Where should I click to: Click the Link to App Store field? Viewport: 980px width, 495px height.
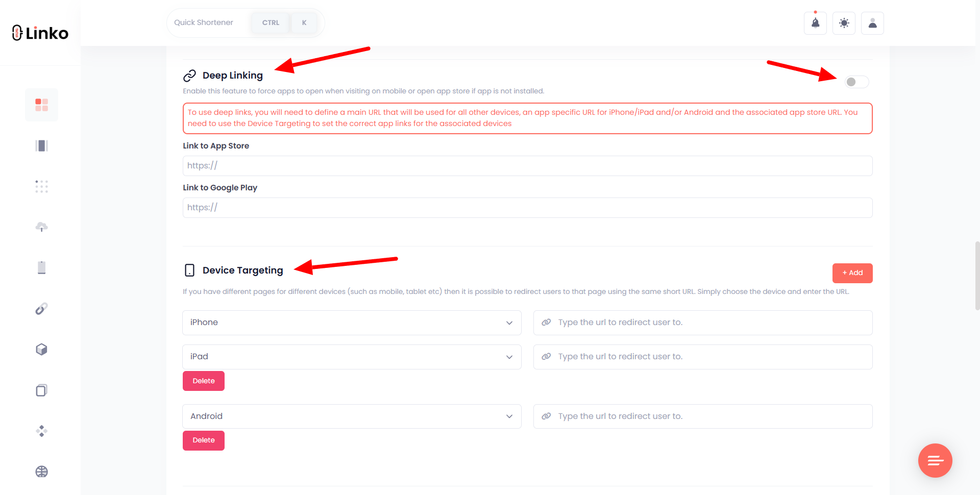(528, 166)
